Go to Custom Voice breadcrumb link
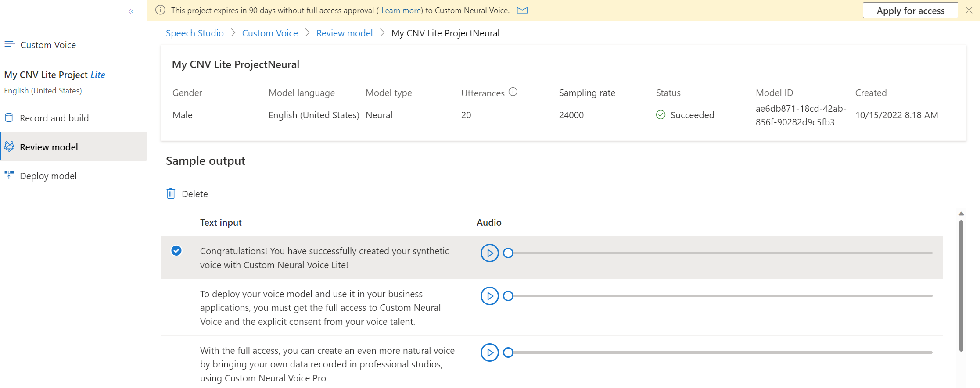The width and height of the screenshot is (980, 388). coord(270,33)
